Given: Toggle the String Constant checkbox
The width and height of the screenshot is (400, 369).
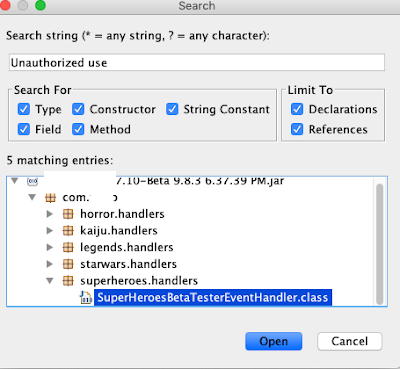Looking at the screenshot, I should coord(172,109).
